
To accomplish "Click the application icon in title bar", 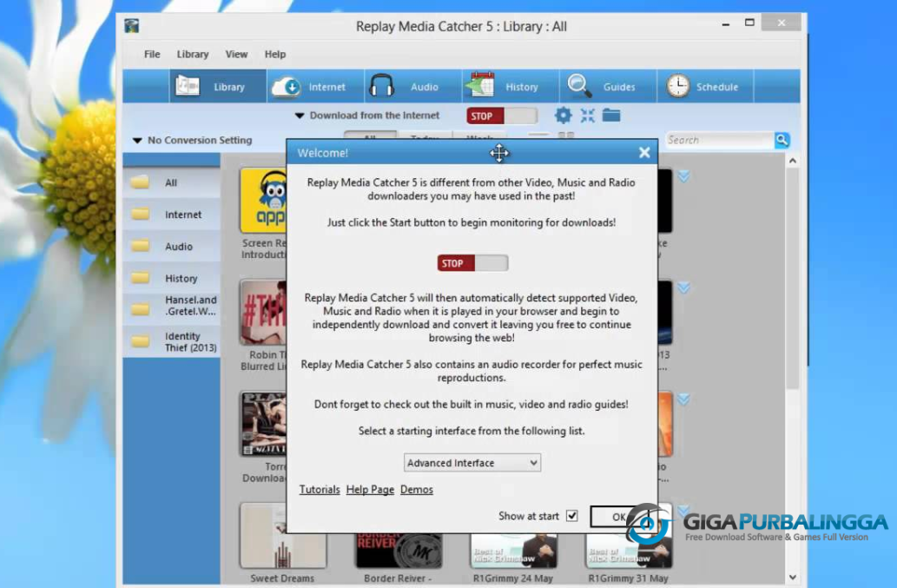I will click(132, 26).
